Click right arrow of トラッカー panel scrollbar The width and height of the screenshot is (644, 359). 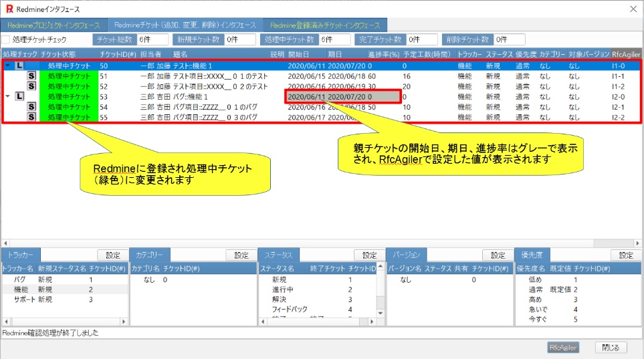point(124,322)
